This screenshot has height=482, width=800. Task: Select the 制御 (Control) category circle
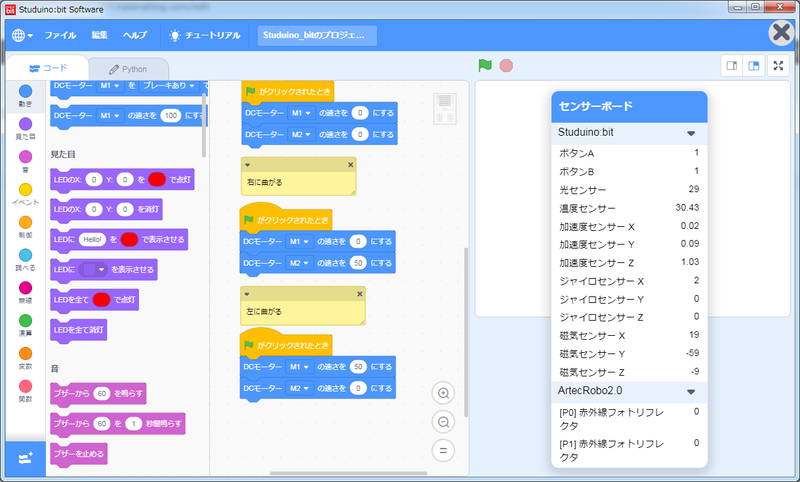(x=26, y=222)
